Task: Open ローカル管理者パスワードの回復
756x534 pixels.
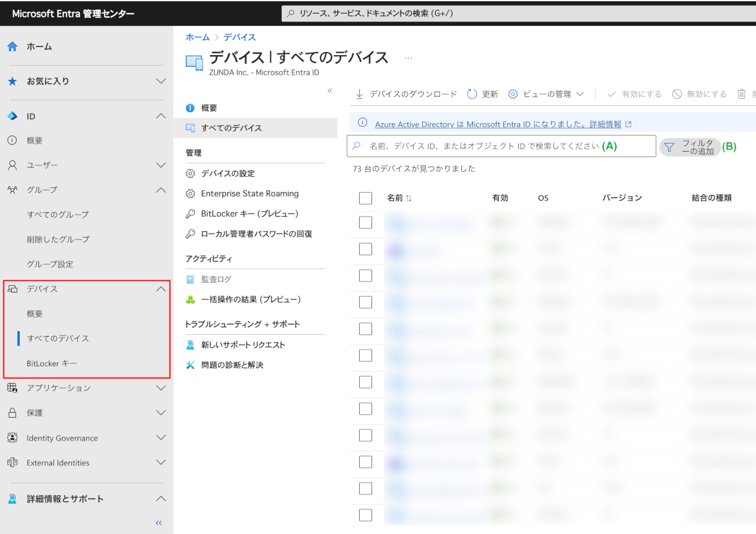Action: pos(257,234)
